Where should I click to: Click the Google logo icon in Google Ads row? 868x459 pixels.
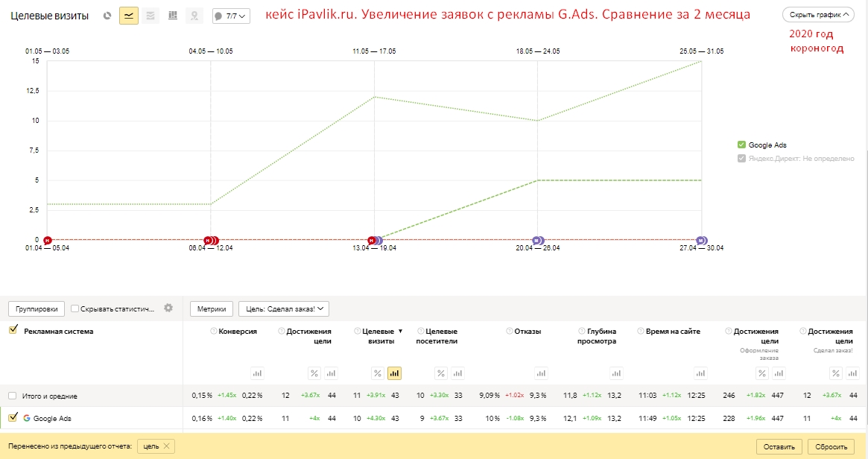[x=27, y=418]
